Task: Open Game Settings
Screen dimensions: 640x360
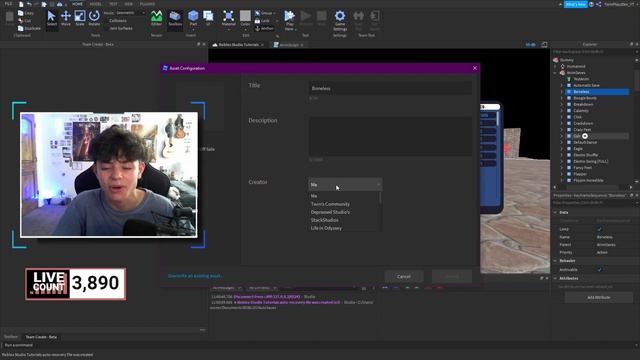Action: pyautogui.click(x=340, y=20)
